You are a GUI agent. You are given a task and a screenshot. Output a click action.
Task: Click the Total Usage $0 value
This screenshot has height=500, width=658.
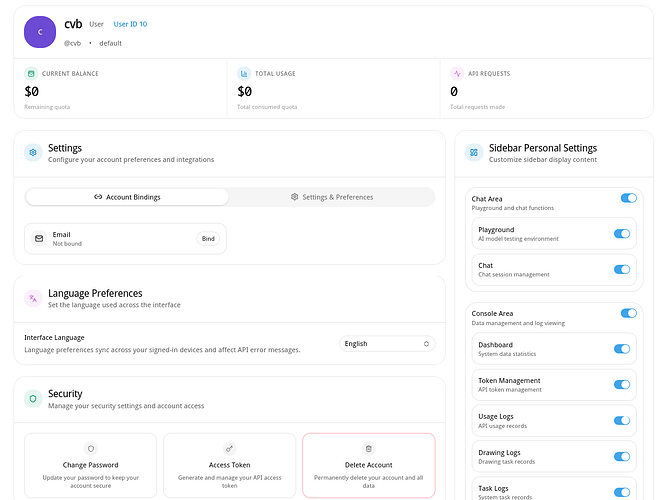tap(245, 91)
